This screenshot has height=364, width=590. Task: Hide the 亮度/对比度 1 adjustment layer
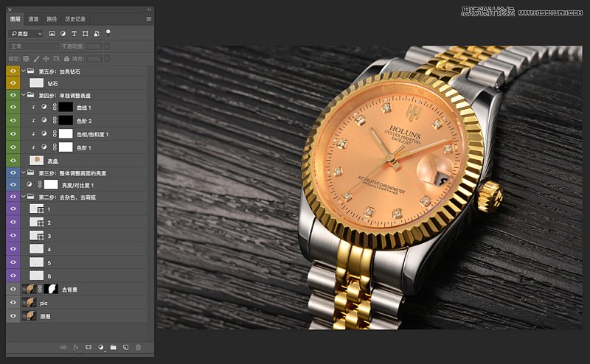(13, 185)
